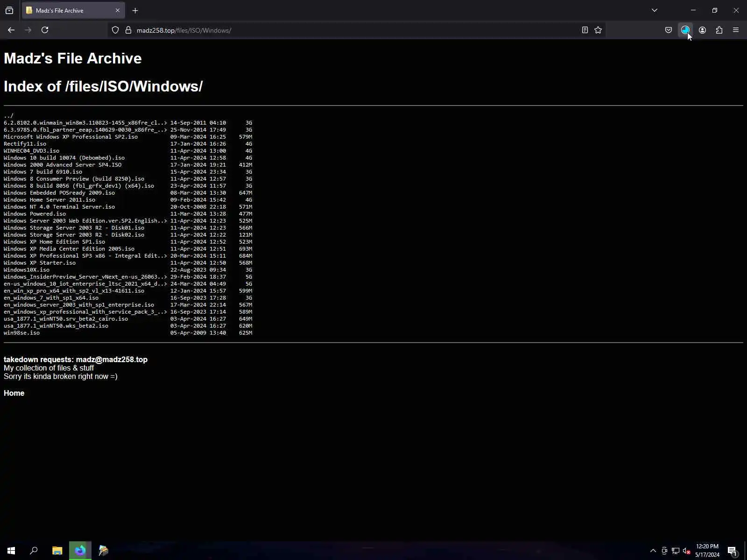Download Windows 10 build 10074 (Debombed).iso
747x560 pixels.
(64, 158)
